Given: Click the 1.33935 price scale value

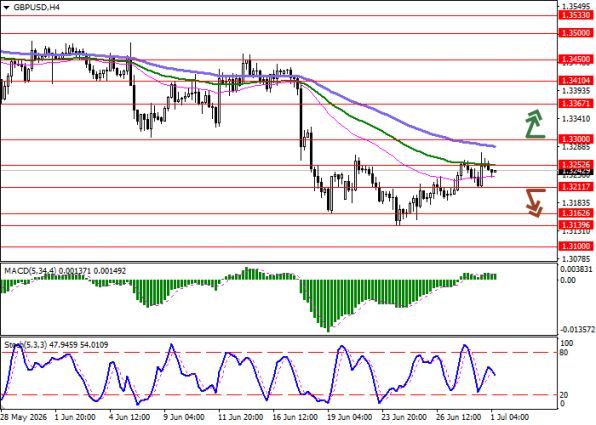Looking at the screenshot, I should click(577, 91).
